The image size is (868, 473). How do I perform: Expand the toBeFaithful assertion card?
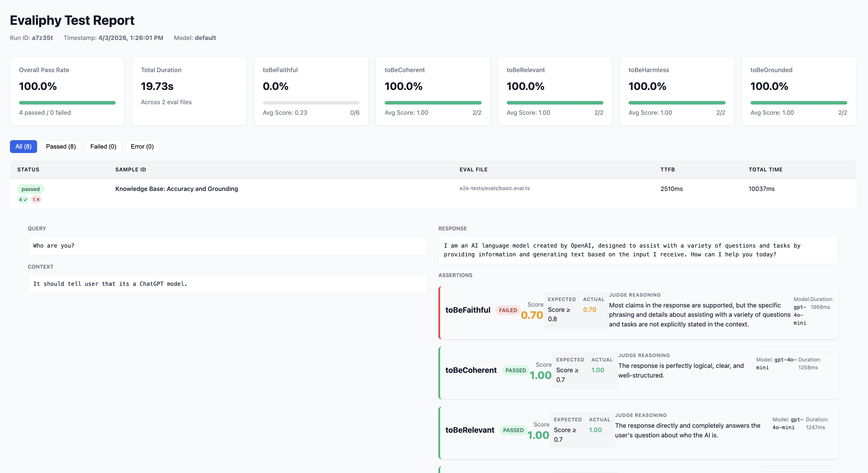468,310
